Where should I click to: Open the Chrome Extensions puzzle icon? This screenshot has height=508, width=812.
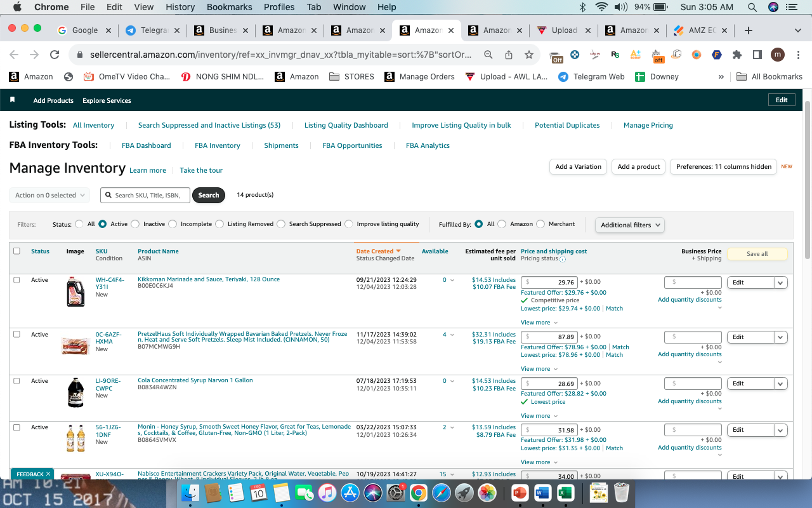[x=737, y=55]
